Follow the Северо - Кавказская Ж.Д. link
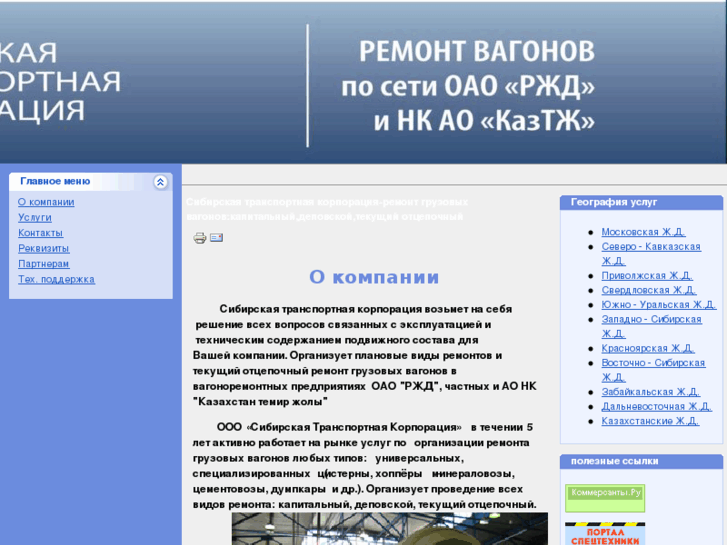Screen dimensions: 727x545 pyautogui.click(x=651, y=254)
